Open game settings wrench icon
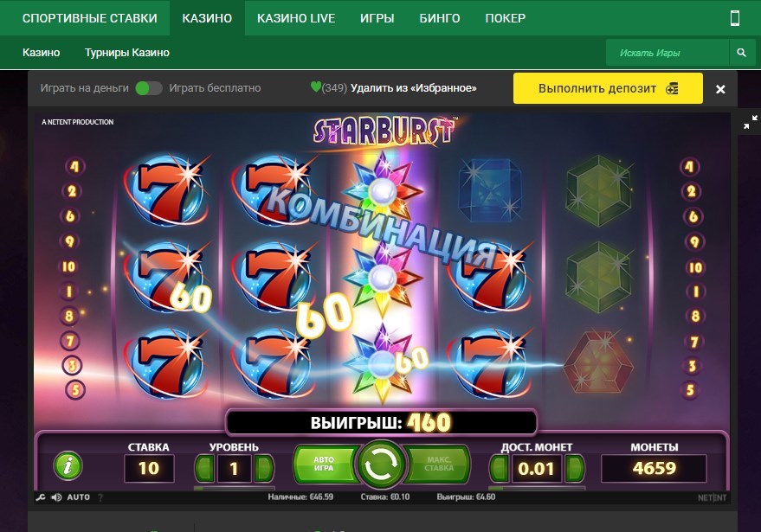The image size is (761, 532). (x=41, y=497)
